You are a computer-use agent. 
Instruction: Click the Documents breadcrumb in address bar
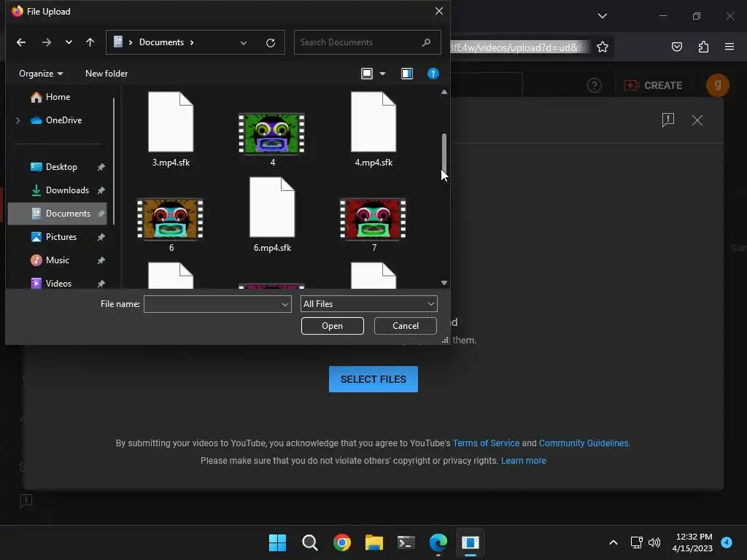tap(161, 42)
